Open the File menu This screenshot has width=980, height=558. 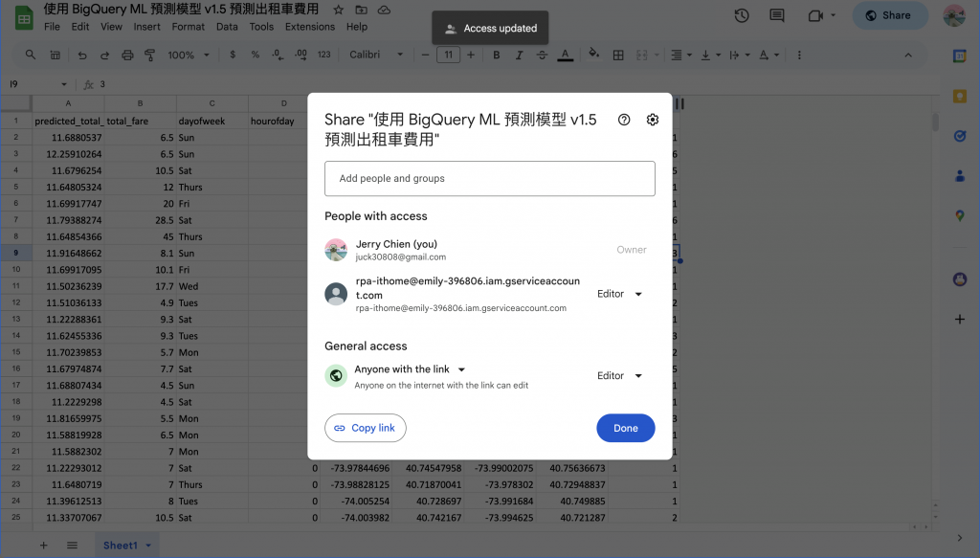coord(52,27)
